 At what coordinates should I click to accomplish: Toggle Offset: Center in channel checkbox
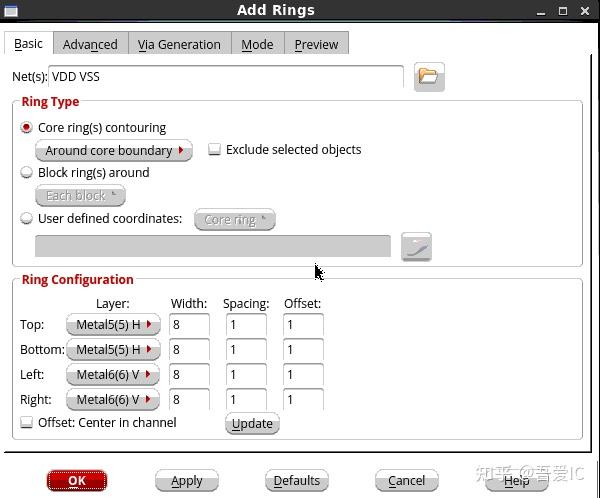[x=26, y=422]
